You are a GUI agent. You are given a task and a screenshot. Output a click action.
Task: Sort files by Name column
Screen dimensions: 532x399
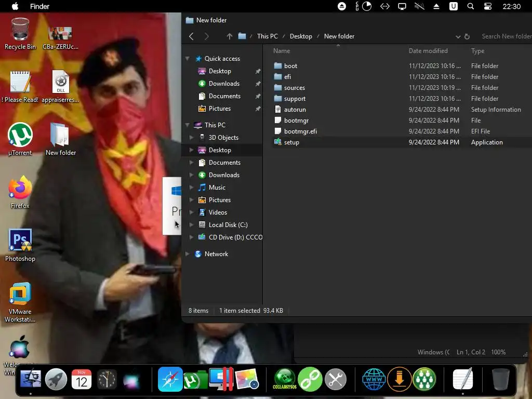pyautogui.click(x=282, y=51)
